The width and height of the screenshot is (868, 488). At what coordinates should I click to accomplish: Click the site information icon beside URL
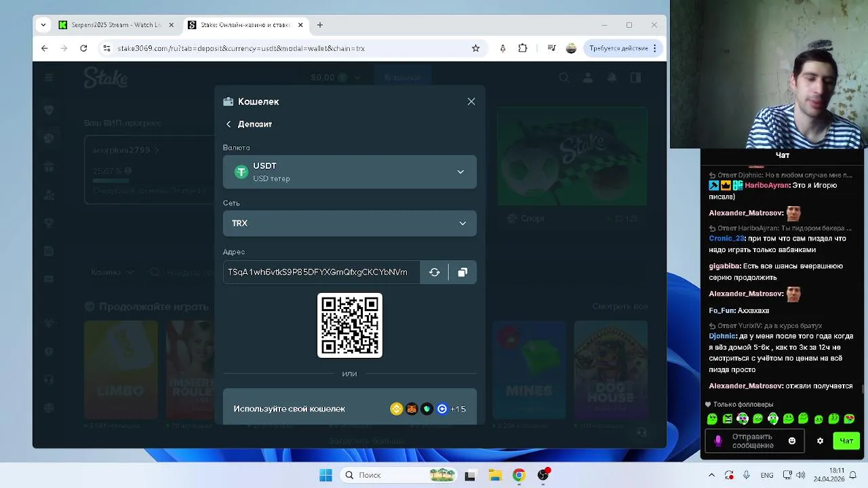point(106,48)
